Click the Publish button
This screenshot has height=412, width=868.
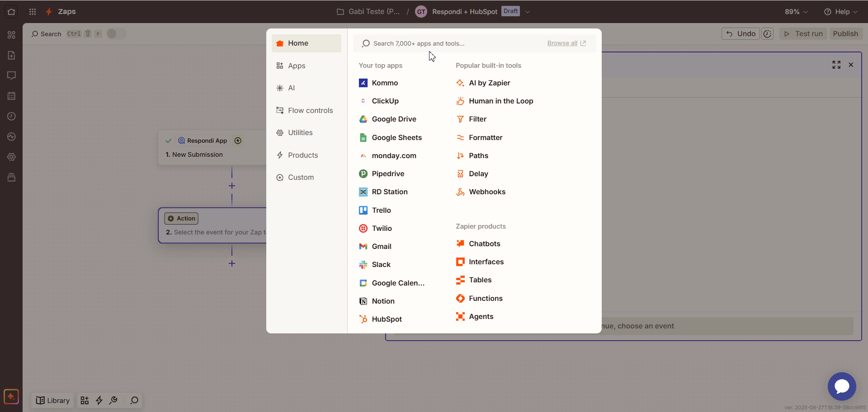[x=845, y=34]
